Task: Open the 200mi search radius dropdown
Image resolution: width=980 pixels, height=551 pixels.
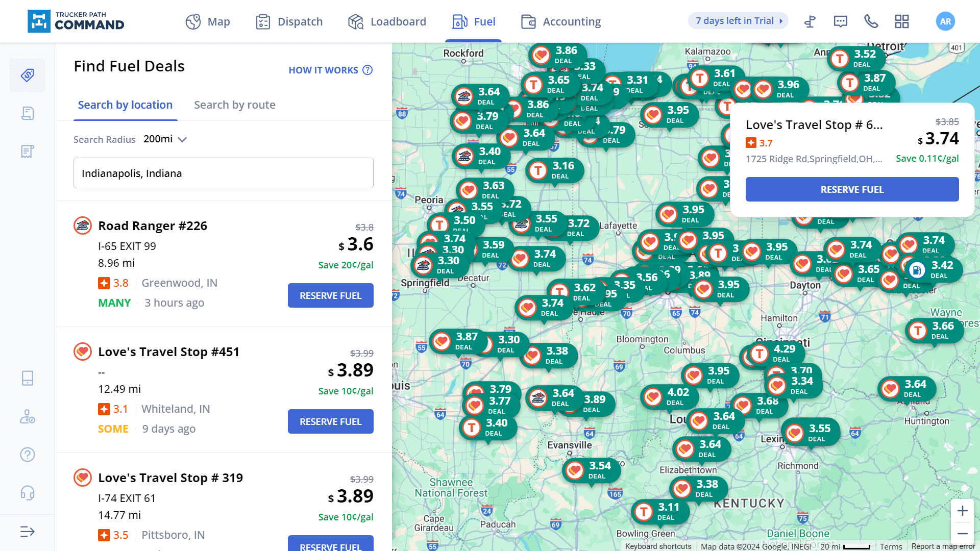Action: pyautogui.click(x=165, y=139)
